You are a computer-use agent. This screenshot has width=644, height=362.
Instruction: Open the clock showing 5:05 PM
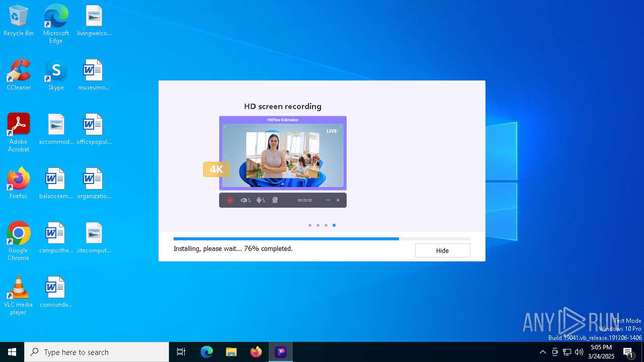pos(601,352)
